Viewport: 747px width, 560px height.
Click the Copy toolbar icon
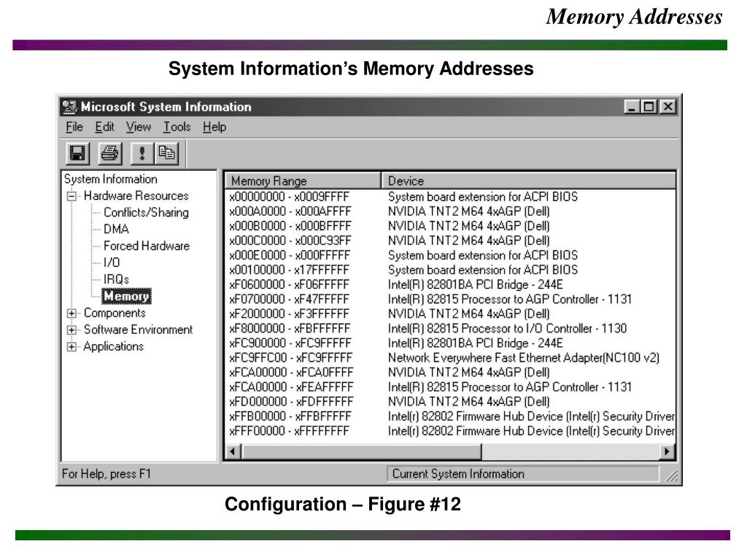166,153
